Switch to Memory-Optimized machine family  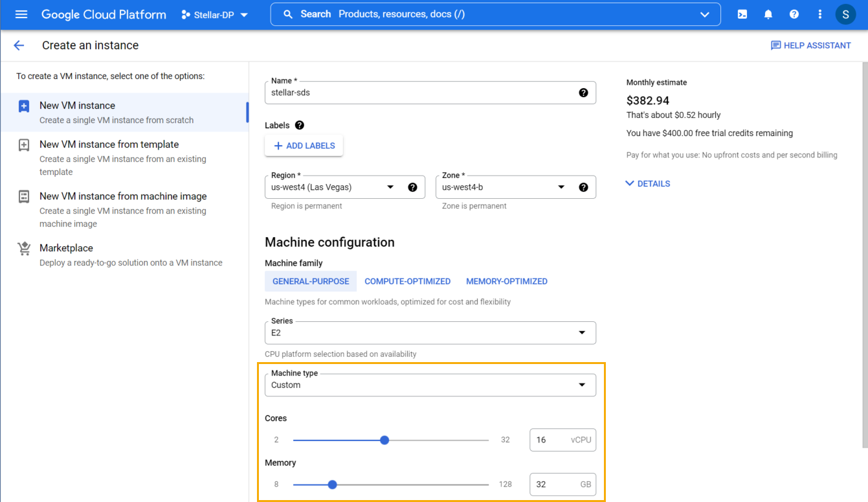[x=506, y=281]
